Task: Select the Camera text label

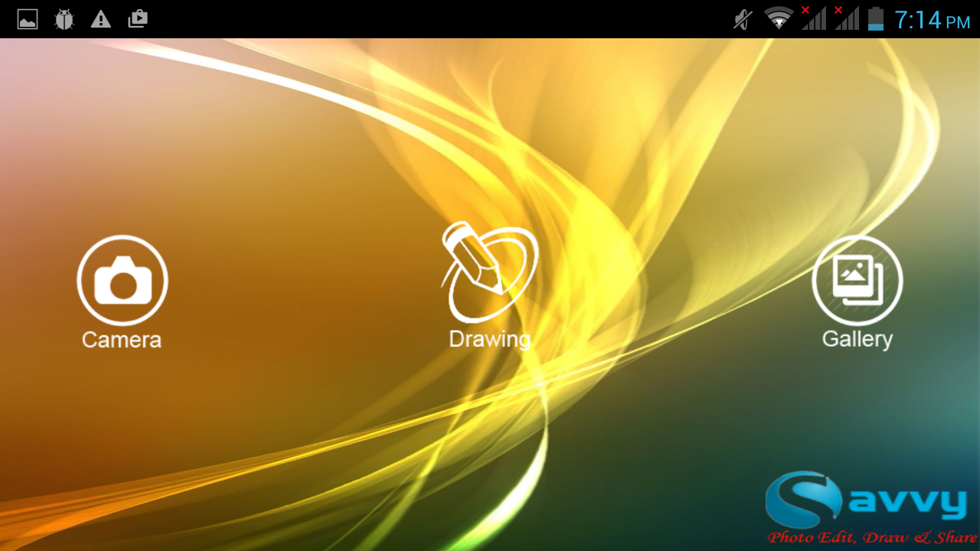Action: click(x=122, y=340)
